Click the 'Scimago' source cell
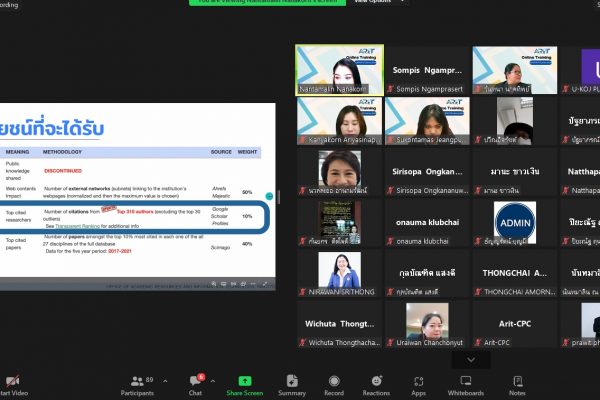600x400 pixels. 220,248
